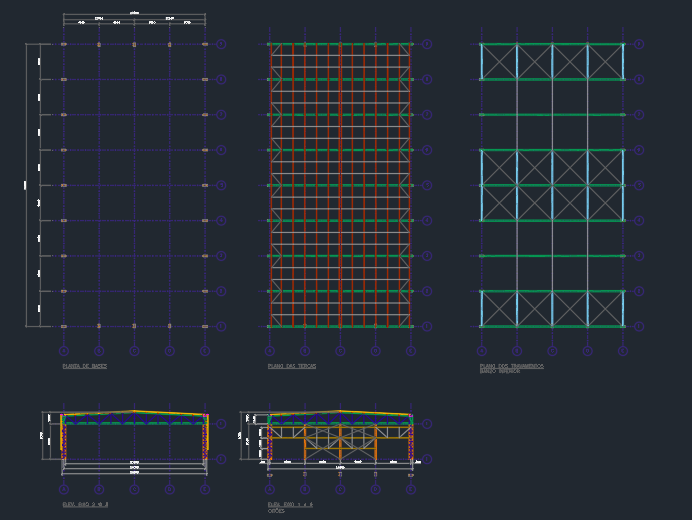Select the central red rafter line in purlin plan
Screen dimensions: 692x520
(340, 185)
